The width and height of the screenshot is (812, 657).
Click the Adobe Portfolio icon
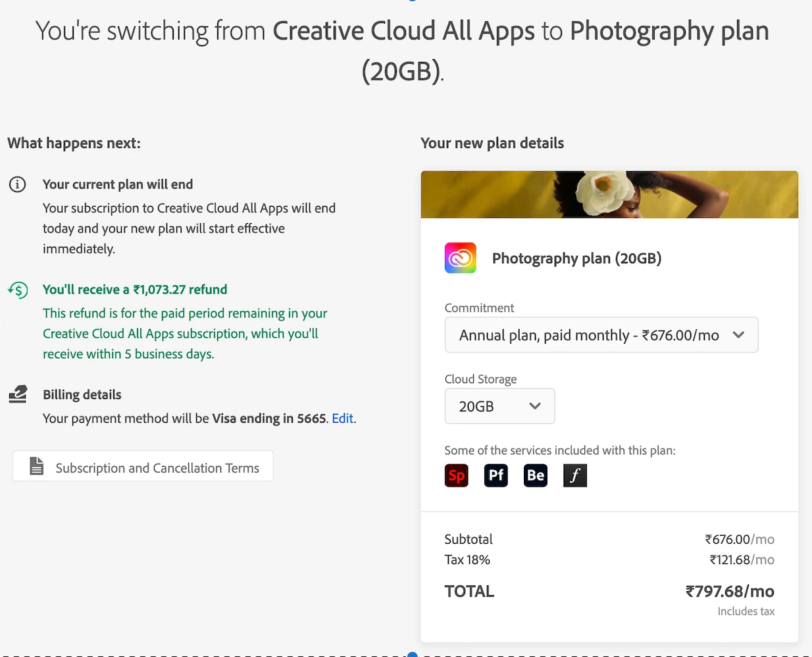[x=496, y=475]
